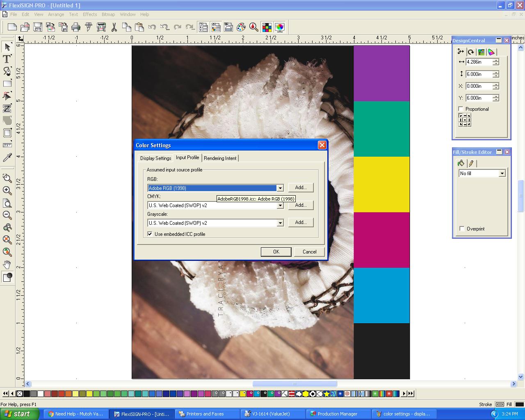Open the CMYK input profile dropdown
Image resolution: width=525 pixels, height=420 pixels.
tap(280, 205)
